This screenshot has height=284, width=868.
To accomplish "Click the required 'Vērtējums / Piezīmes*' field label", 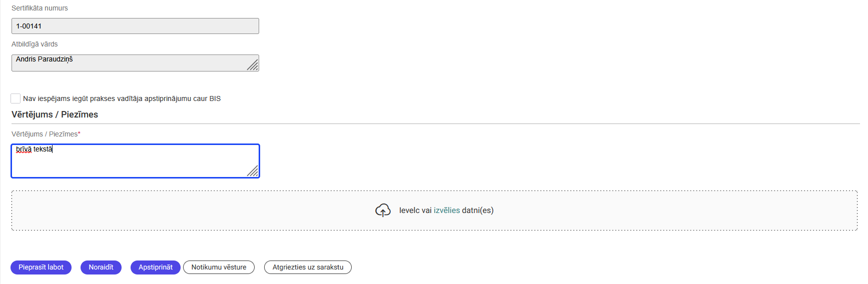I will 46,134.
